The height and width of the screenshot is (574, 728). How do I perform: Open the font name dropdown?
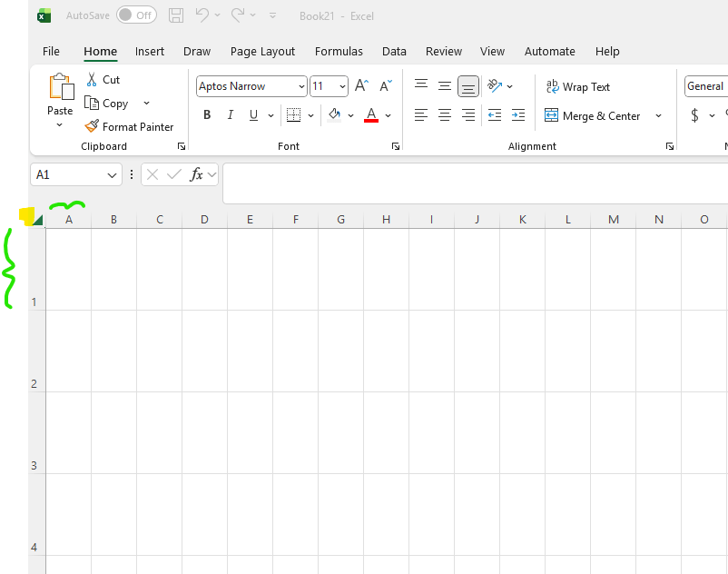pos(301,86)
